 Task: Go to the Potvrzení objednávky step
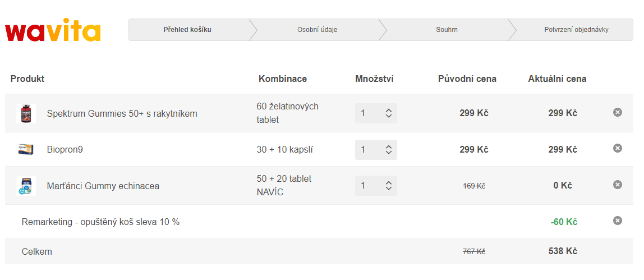(x=576, y=30)
